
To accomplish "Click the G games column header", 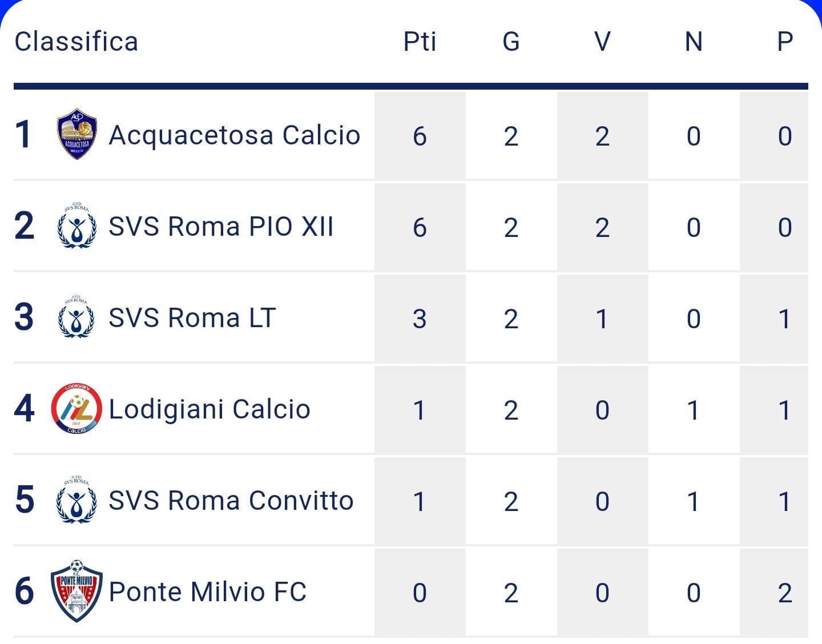I will pyautogui.click(x=511, y=42).
